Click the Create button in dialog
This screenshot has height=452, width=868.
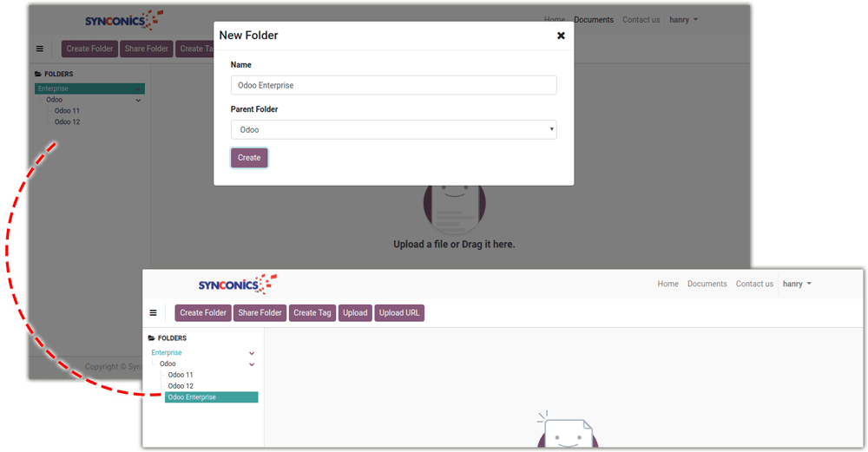click(x=249, y=158)
